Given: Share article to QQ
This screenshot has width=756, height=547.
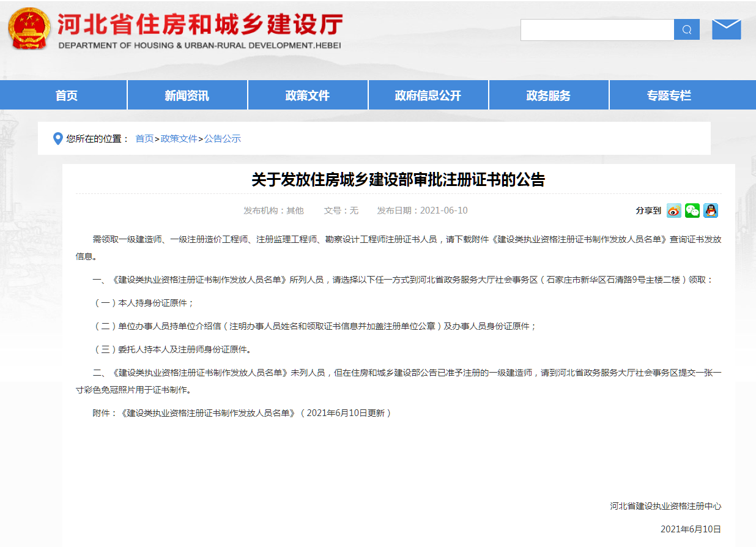Looking at the screenshot, I should 710,210.
